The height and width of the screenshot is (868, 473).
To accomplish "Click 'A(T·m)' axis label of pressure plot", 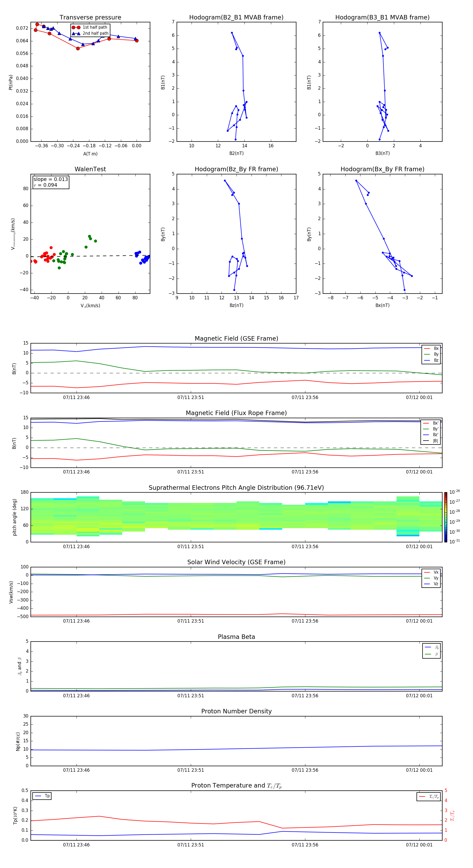I will coord(90,154).
